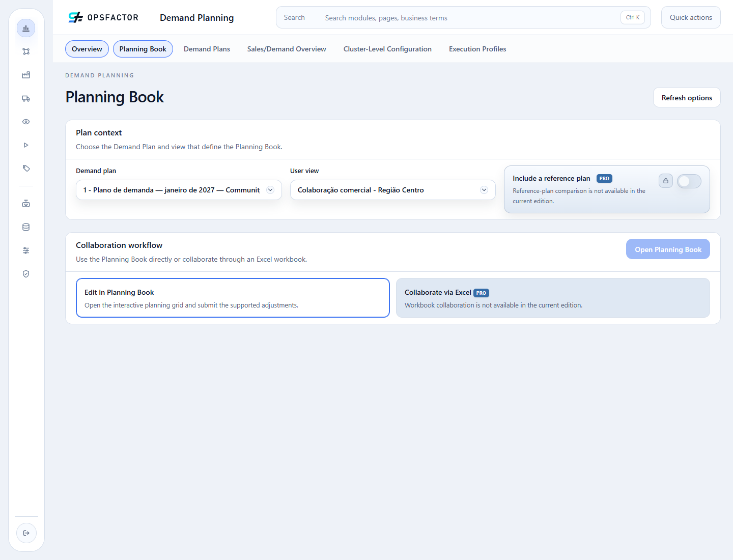Toggle Include a reference plan switch
The image size is (733, 560).
click(689, 181)
